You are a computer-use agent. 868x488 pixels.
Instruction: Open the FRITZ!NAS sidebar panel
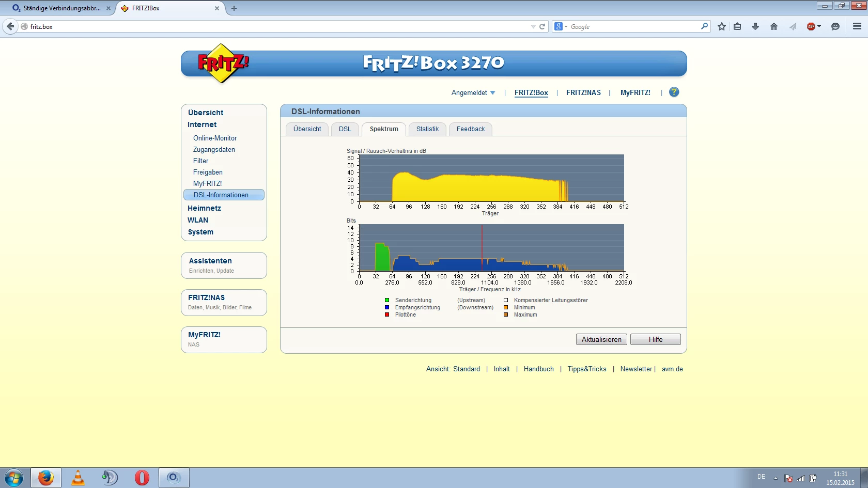coord(224,303)
